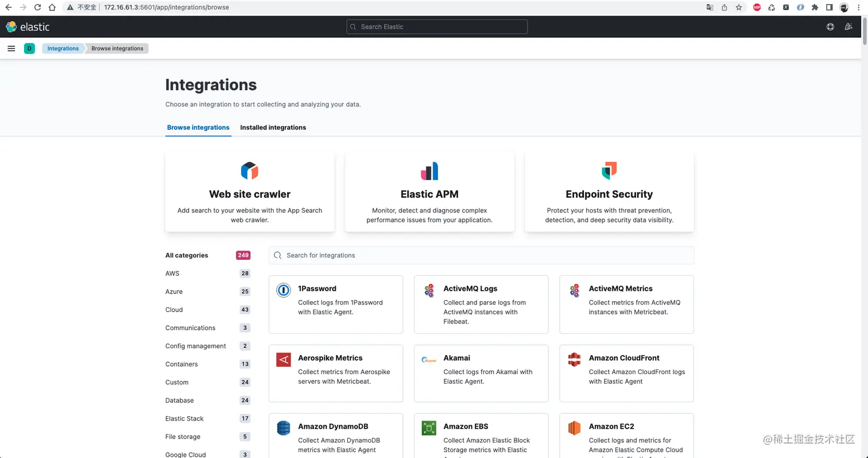Click the Akamai logo icon

pyautogui.click(x=429, y=360)
